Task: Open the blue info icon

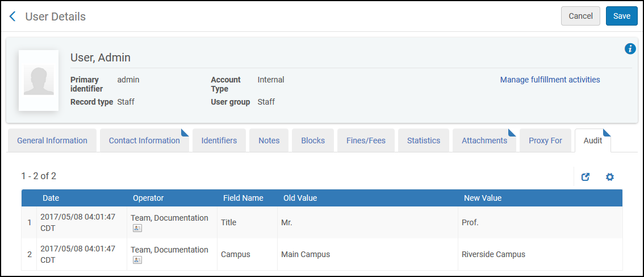Action: click(630, 49)
